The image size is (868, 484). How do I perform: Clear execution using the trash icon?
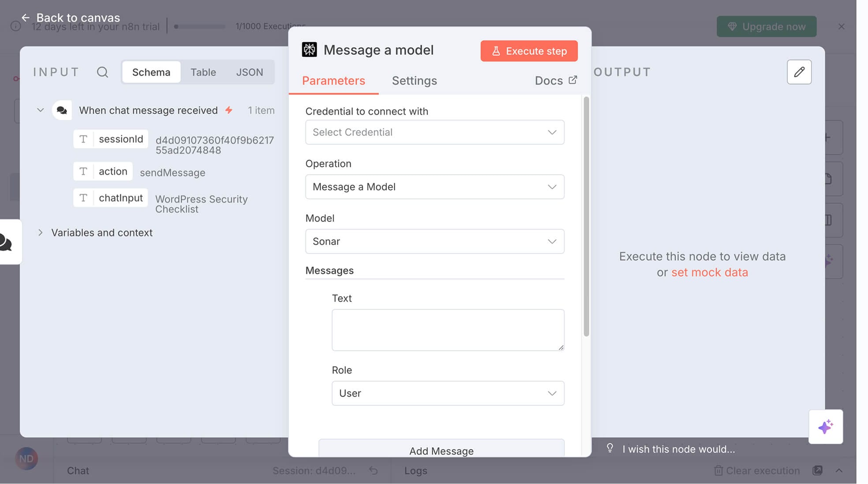[719, 470]
